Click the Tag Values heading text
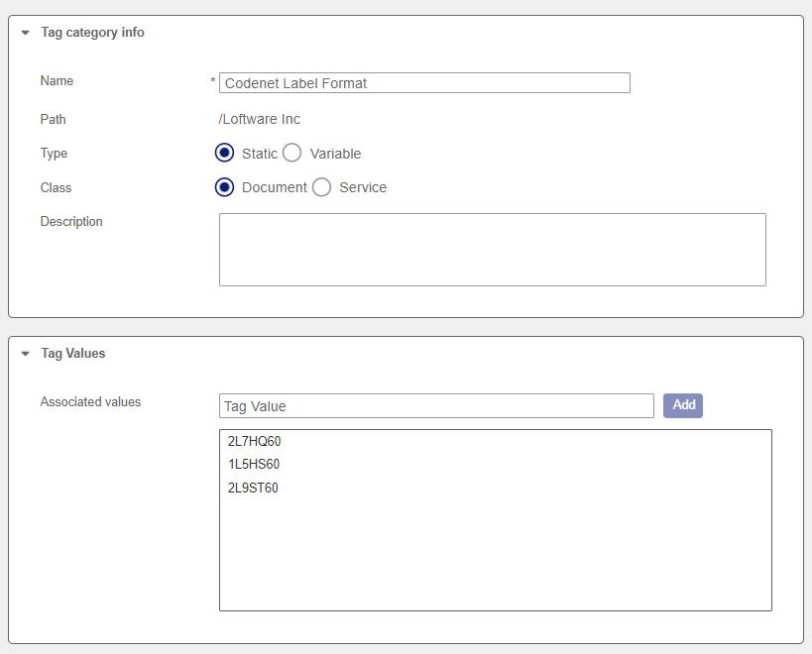Image resolution: width=812 pixels, height=654 pixels. (73, 353)
